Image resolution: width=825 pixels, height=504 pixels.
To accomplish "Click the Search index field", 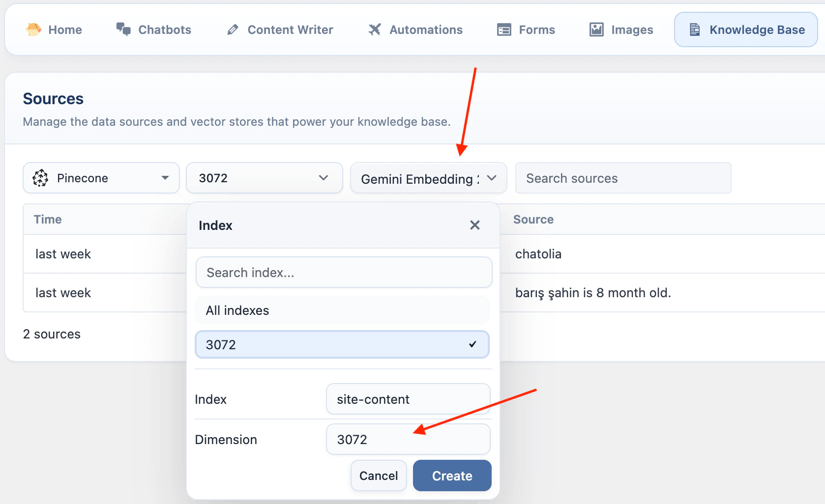I will click(x=344, y=272).
